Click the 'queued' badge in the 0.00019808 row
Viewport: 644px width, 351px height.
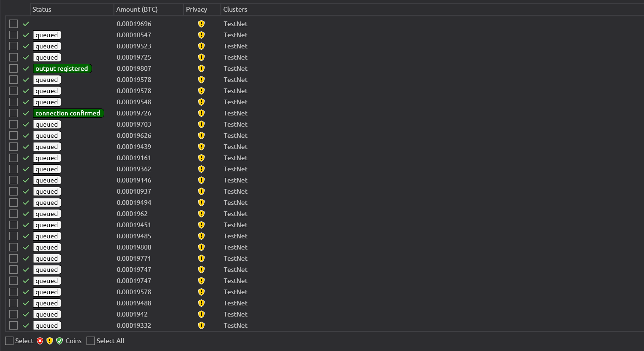click(x=47, y=247)
